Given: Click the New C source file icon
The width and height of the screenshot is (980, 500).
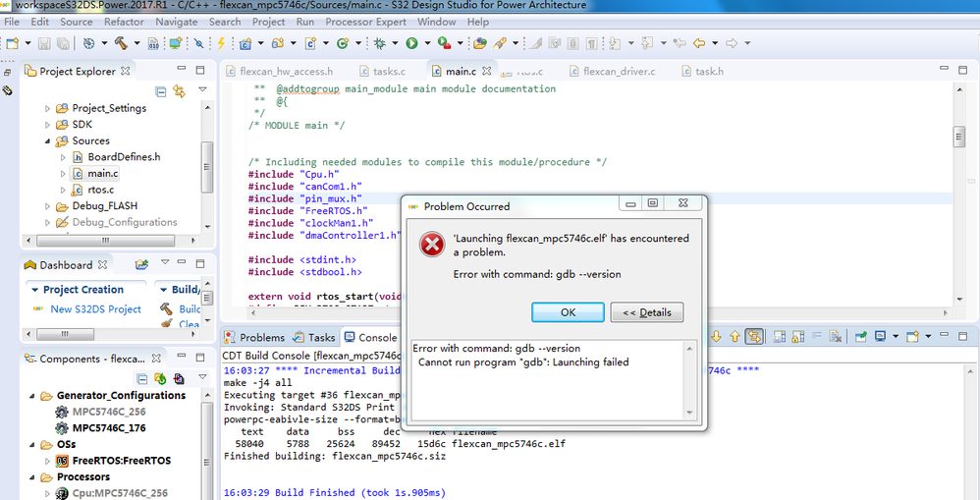Looking at the screenshot, I should point(310,43).
